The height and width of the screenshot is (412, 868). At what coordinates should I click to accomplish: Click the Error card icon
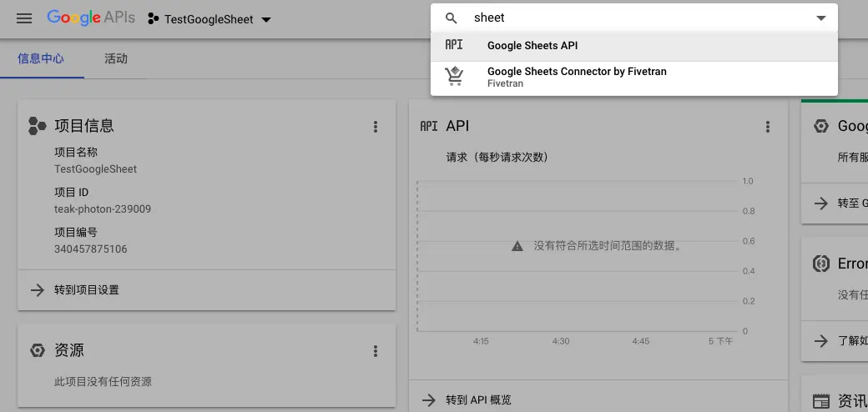pyautogui.click(x=821, y=264)
